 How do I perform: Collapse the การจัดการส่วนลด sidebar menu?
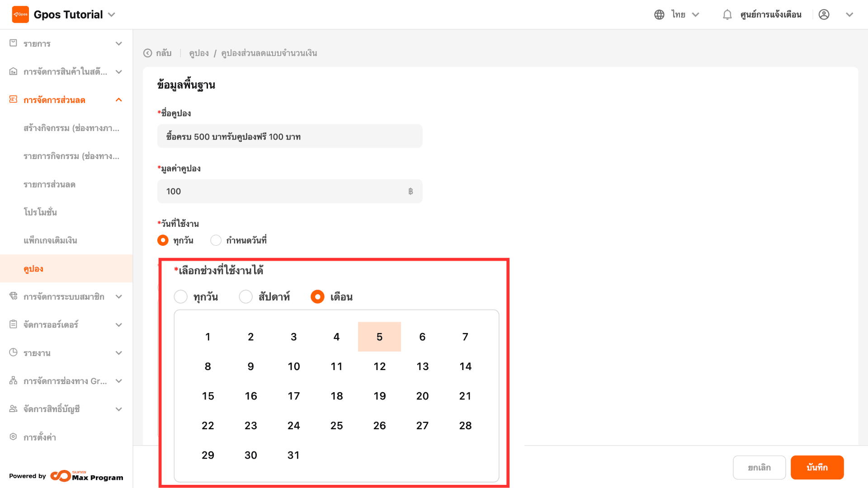[x=119, y=100]
